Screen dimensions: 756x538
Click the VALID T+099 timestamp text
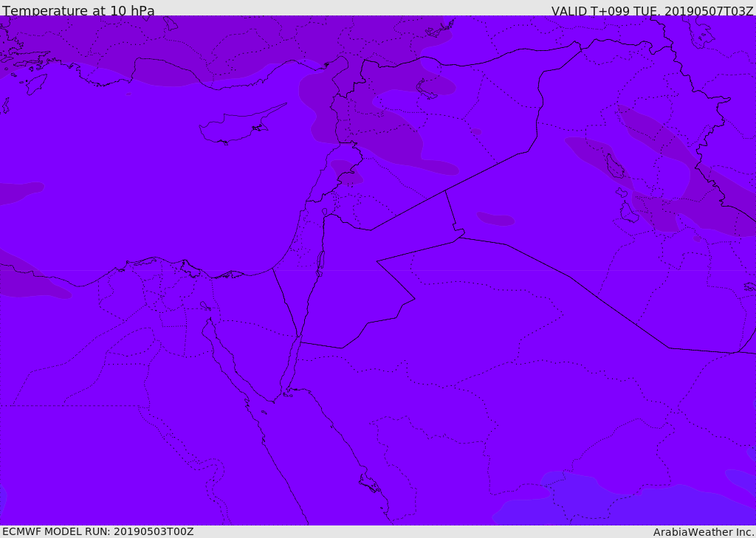(x=652, y=11)
